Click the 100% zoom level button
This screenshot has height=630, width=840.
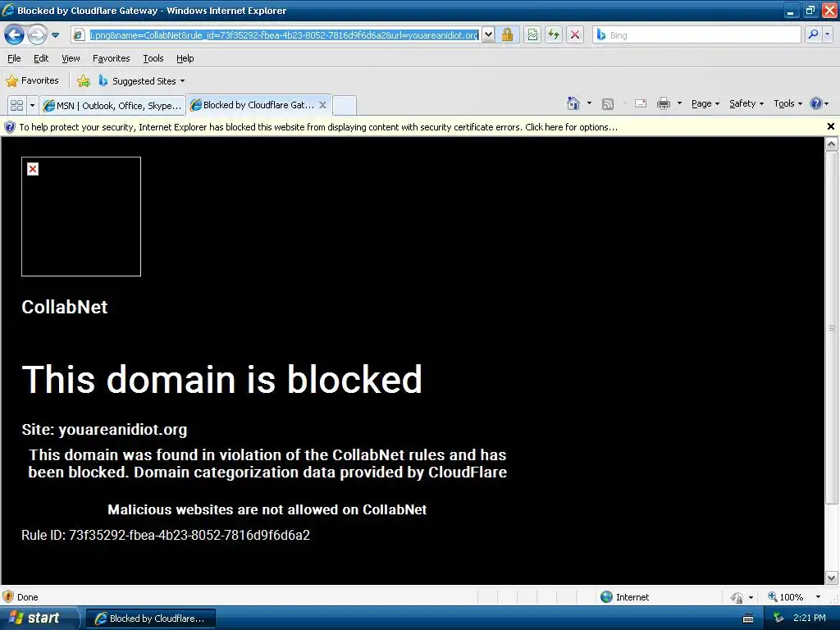pyautogui.click(x=785, y=597)
